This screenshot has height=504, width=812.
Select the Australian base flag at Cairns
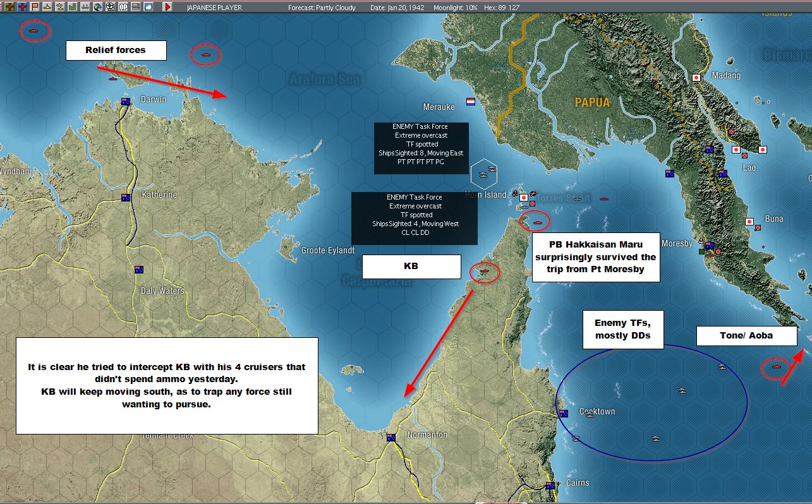(x=550, y=486)
